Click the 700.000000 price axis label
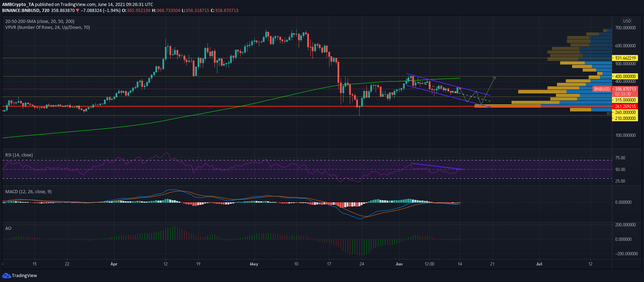Viewport: 644px width, 282px height. [x=625, y=27]
